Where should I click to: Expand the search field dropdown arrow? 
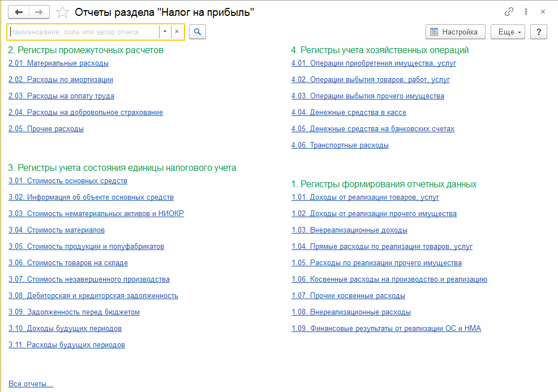[165, 32]
